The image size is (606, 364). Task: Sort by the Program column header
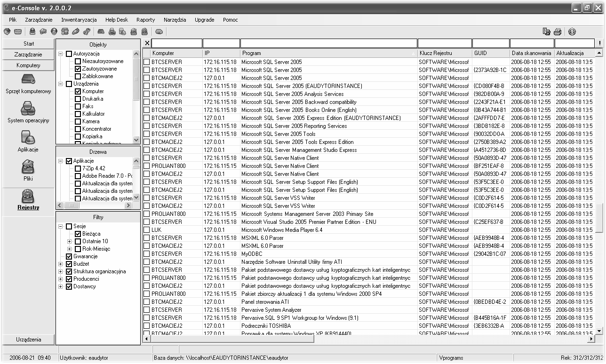329,53
